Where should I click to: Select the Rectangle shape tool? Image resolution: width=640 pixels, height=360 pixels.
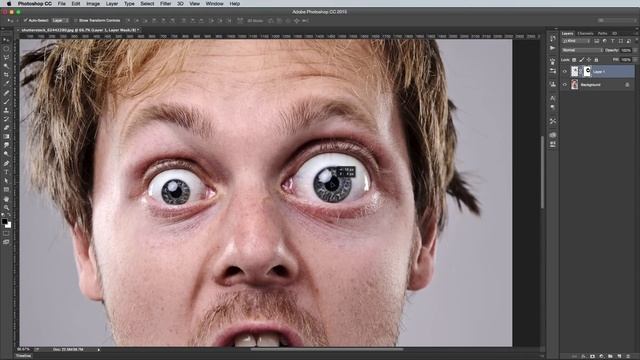[6, 189]
